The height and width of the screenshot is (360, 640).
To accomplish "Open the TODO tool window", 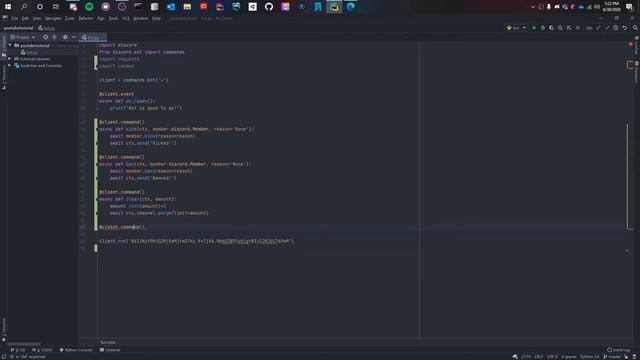I will (x=42, y=350).
